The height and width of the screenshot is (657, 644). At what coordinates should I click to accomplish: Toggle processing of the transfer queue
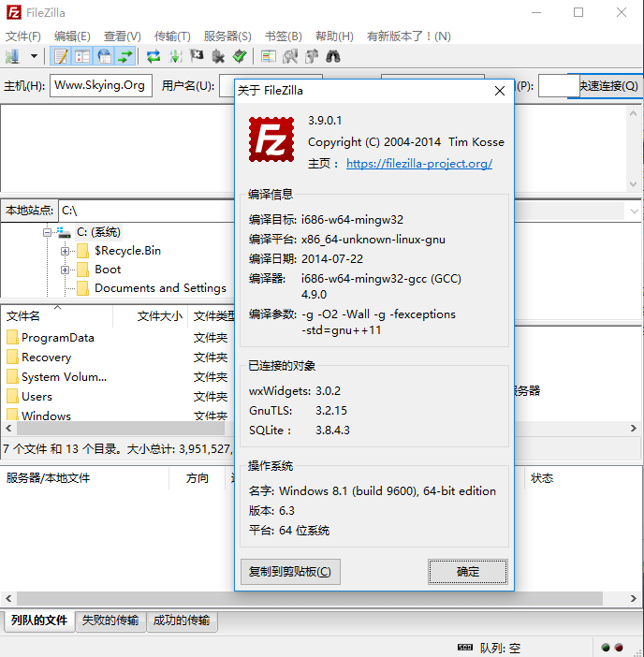(175, 56)
